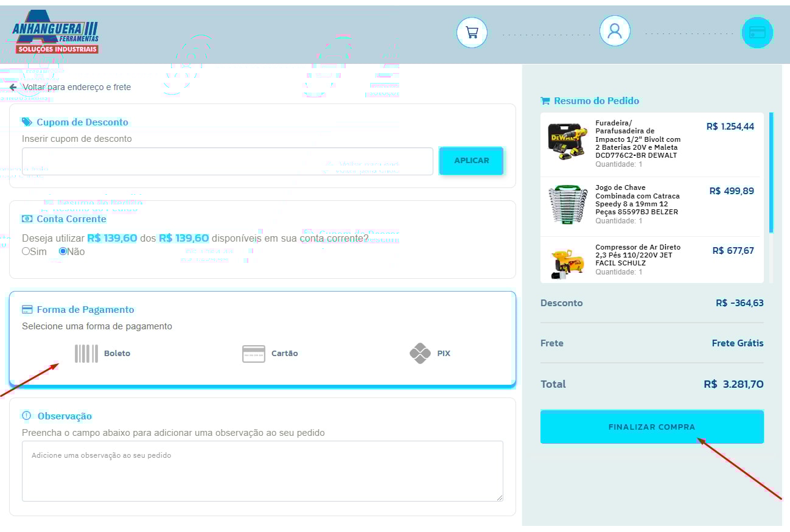Select the Não radio button
790x532 pixels.
click(63, 251)
